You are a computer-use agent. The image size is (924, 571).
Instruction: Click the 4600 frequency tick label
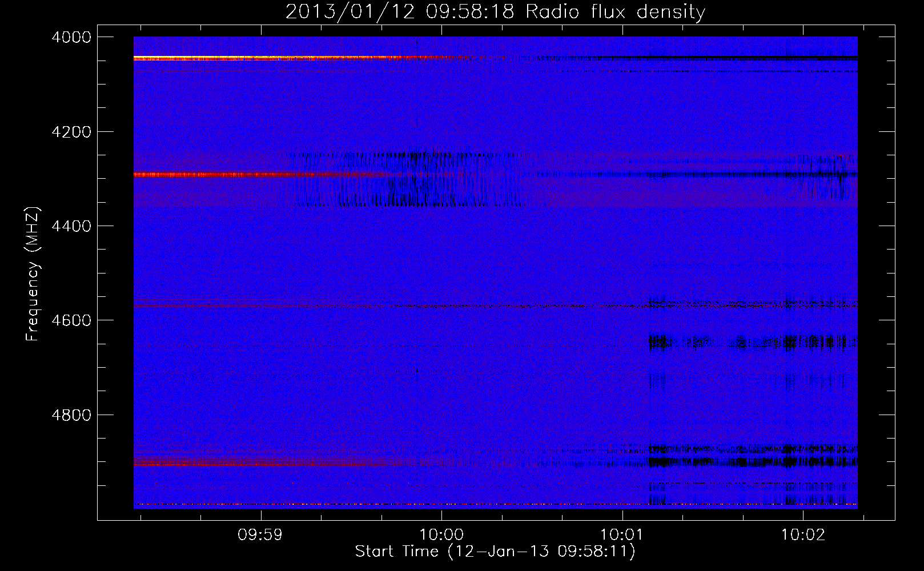(x=71, y=320)
